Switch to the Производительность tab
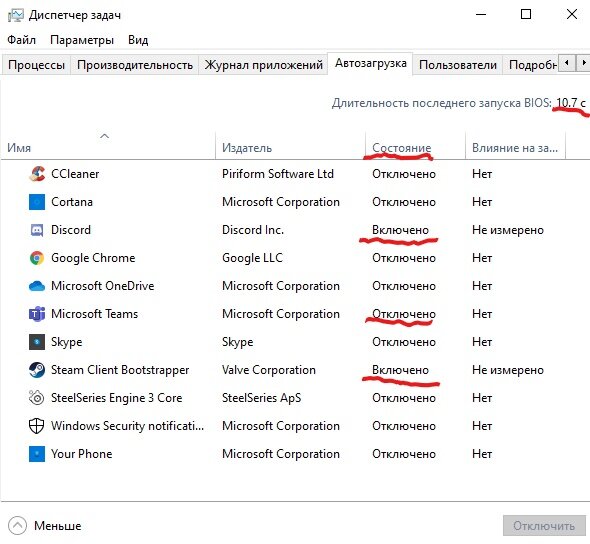Image resolution: width=590 pixels, height=544 pixels. pyautogui.click(x=135, y=65)
